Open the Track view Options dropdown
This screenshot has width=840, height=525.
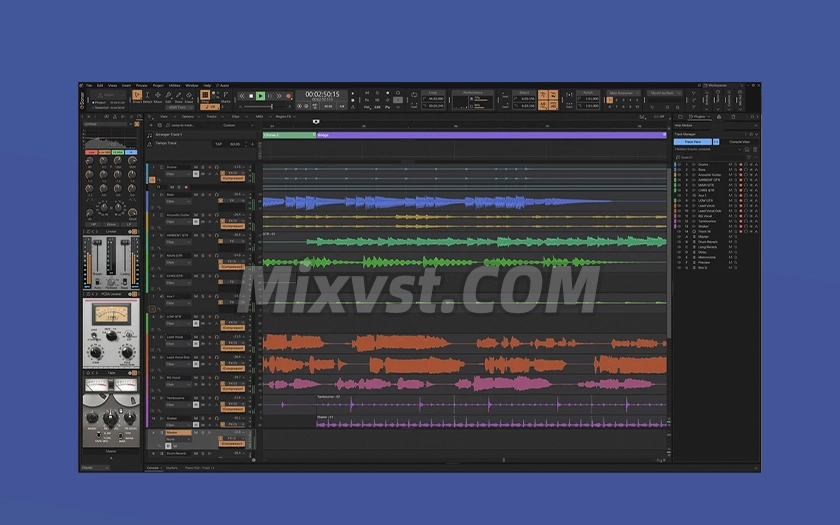point(189,116)
